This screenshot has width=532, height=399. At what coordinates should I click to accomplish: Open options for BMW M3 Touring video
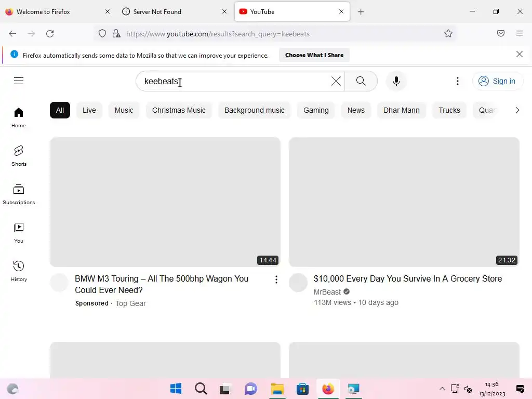[276, 279]
